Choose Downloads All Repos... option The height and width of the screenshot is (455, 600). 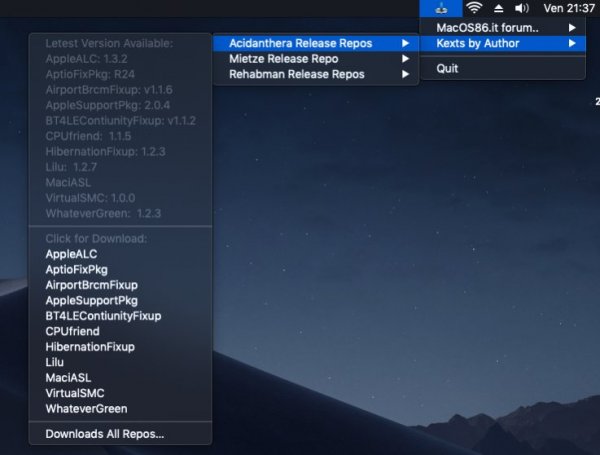pyautogui.click(x=104, y=434)
